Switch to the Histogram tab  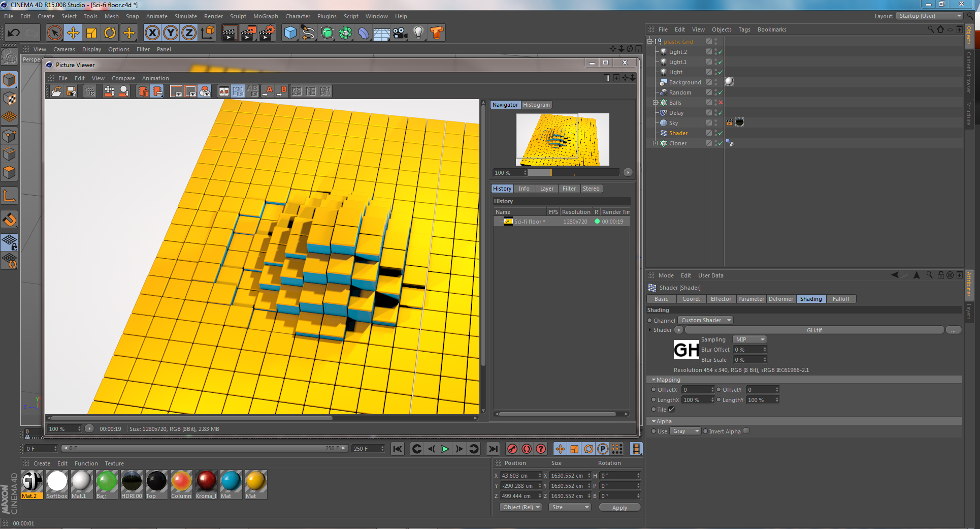[x=536, y=105]
